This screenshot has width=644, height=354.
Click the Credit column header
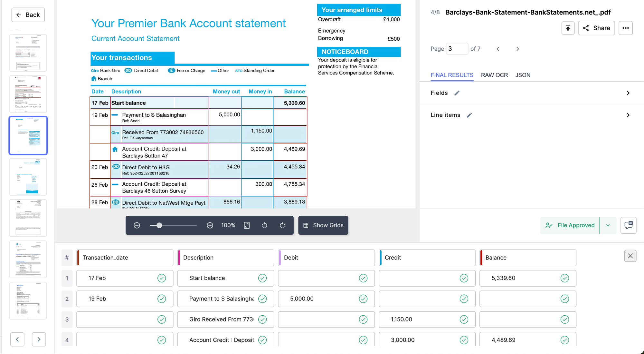coord(427,258)
